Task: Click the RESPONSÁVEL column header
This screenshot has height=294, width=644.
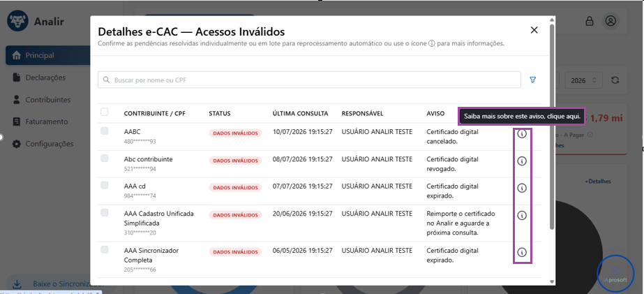Action: pyautogui.click(x=362, y=114)
